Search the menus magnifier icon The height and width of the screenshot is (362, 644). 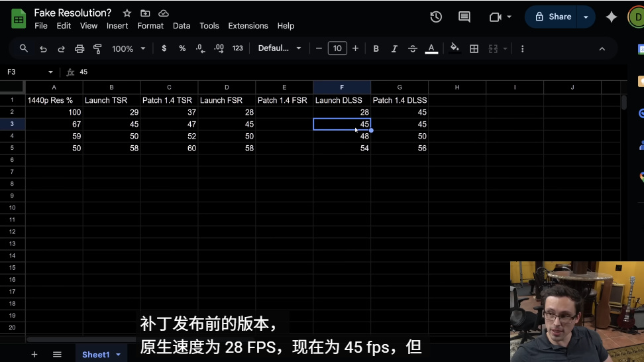(24, 48)
